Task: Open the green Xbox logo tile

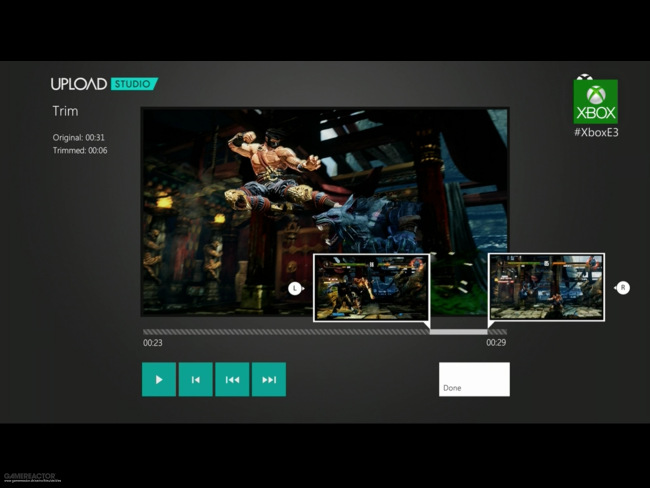Action: [596, 101]
